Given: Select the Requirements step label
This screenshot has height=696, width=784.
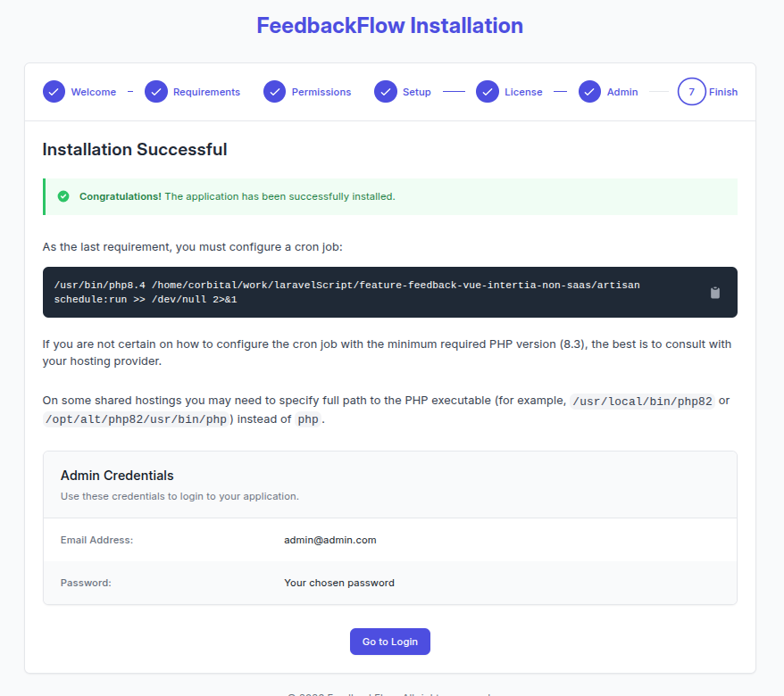Looking at the screenshot, I should [x=206, y=92].
